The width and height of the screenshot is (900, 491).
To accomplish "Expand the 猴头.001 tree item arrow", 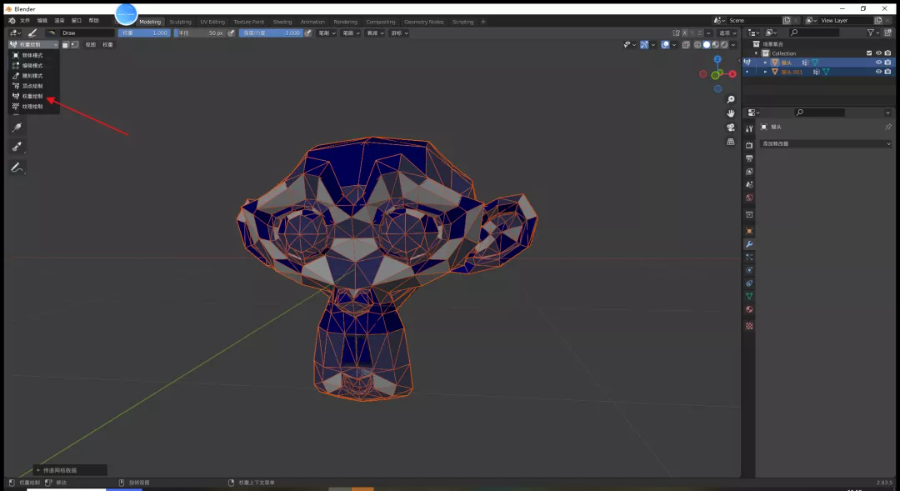I will (765, 72).
